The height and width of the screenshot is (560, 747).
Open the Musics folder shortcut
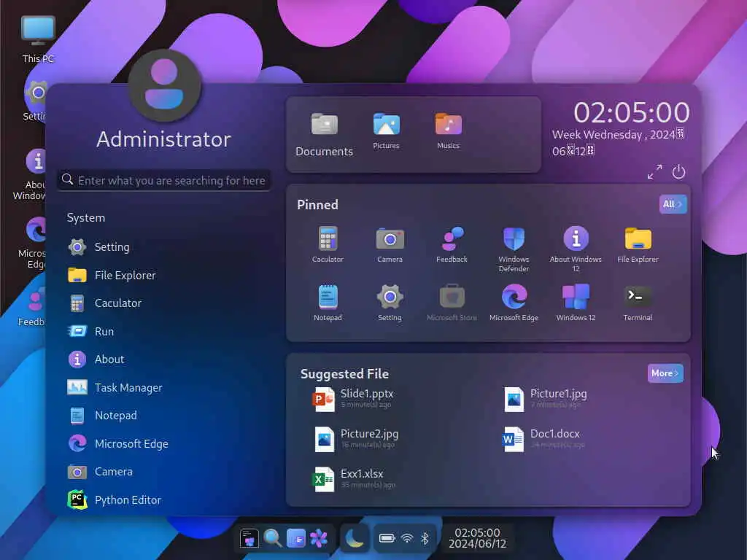pos(448,131)
